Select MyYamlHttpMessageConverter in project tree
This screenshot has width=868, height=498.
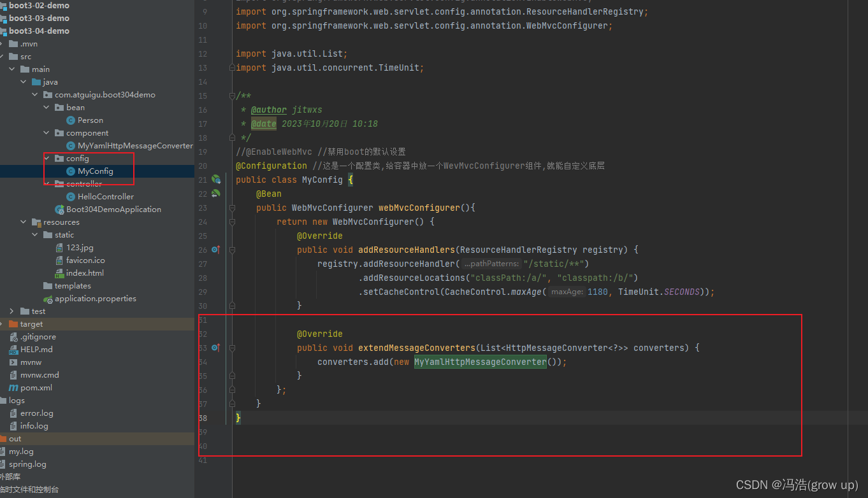click(135, 146)
